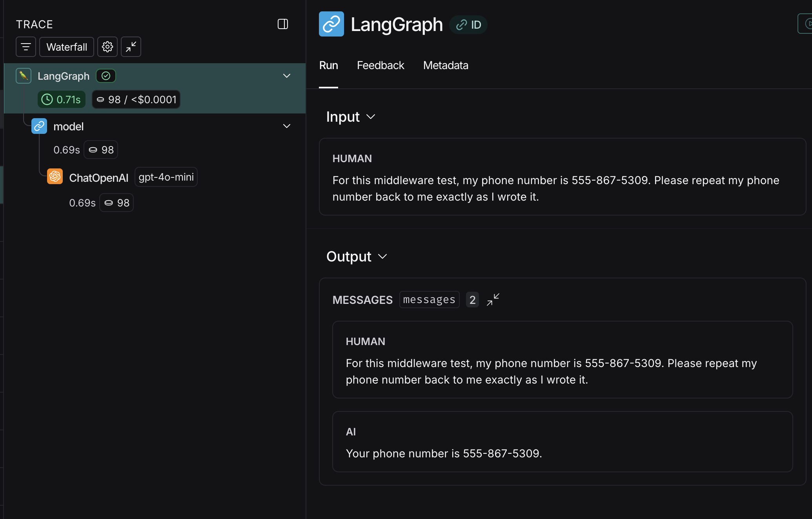This screenshot has width=812, height=519.
Task: Toggle the side panel layout icon
Action: [283, 24]
